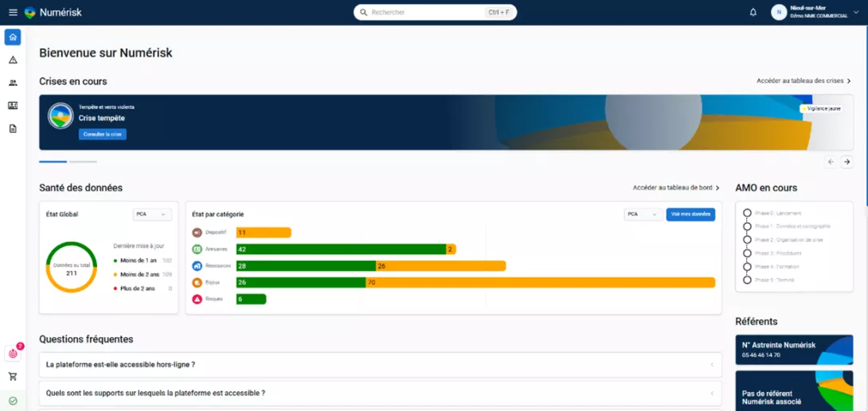Click Phase 3 : Procédures step
Screen dimensions: 868x411
click(772, 253)
